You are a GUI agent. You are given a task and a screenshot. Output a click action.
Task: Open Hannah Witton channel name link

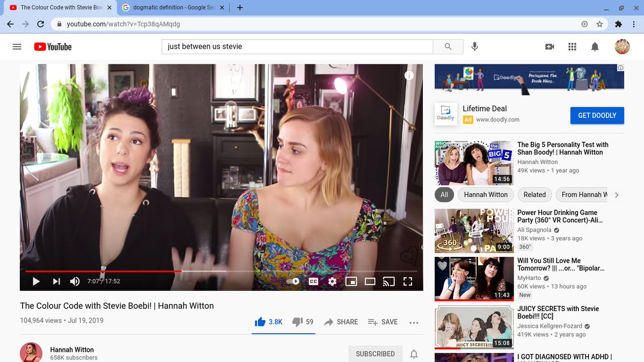click(72, 350)
